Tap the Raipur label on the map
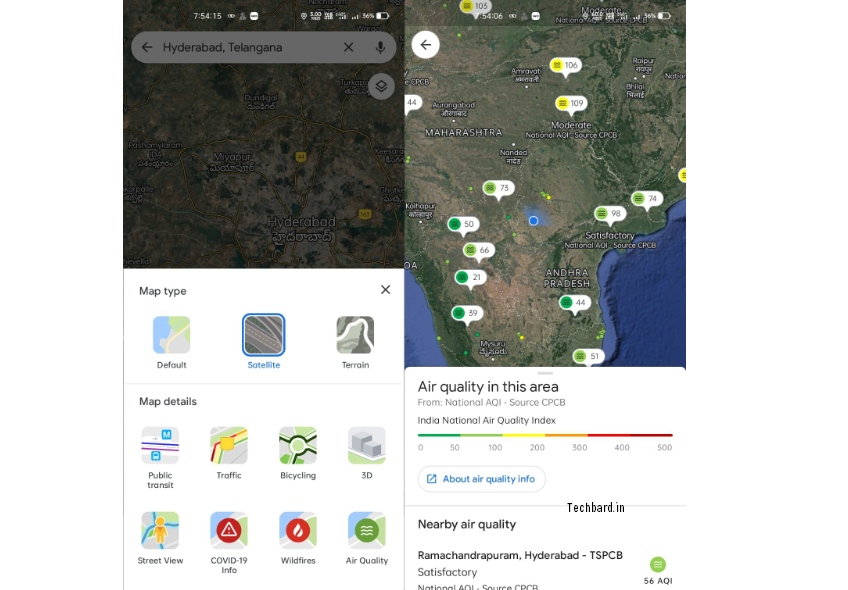 click(x=644, y=65)
